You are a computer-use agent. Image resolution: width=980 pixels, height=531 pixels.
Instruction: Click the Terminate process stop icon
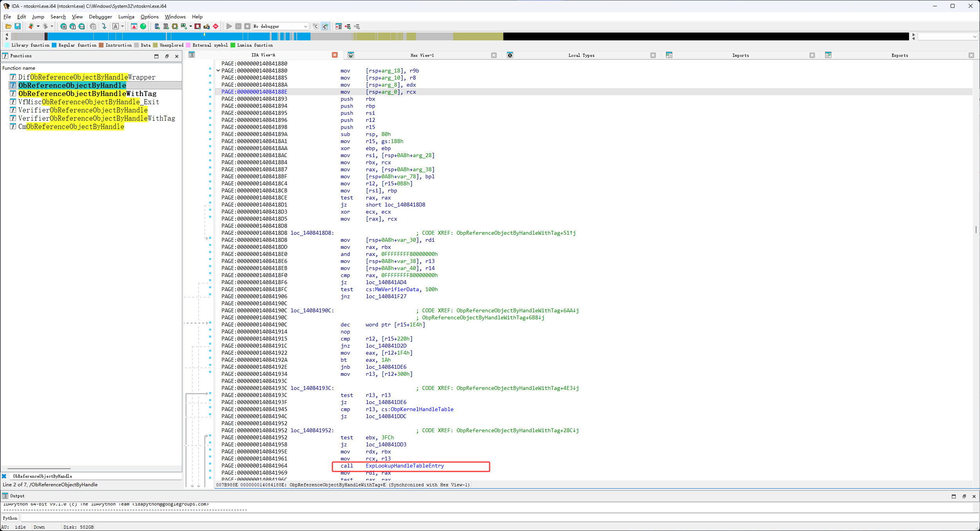(x=247, y=26)
